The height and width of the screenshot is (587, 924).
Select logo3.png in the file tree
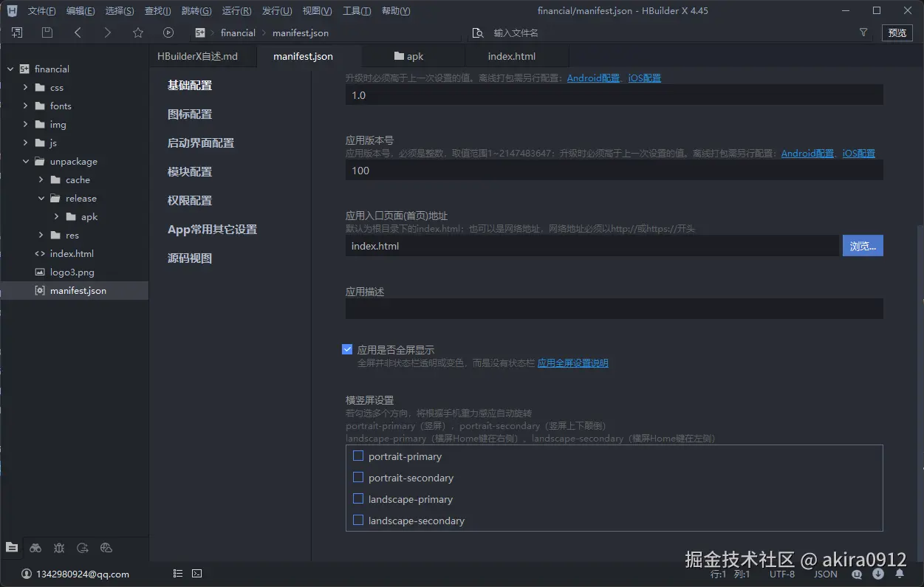tap(74, 272)
